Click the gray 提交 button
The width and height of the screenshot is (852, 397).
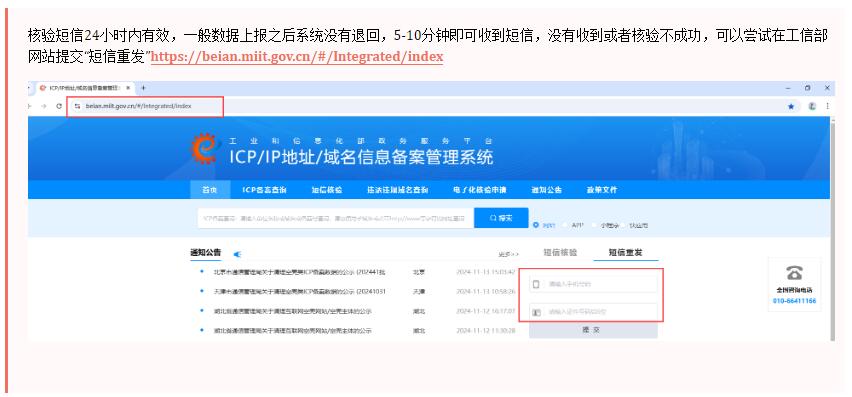[x=593, y=330]
